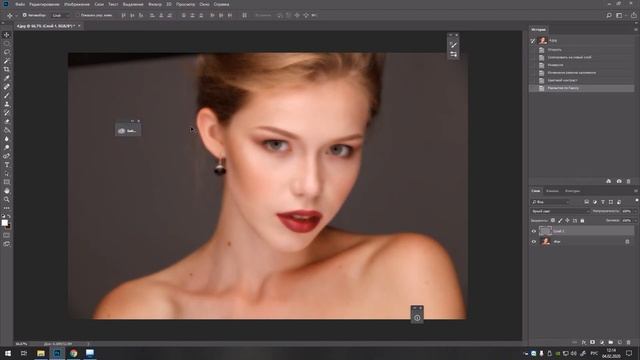Select the Zoom tool
The image size is (640, 360).
(x=7, y=199)
